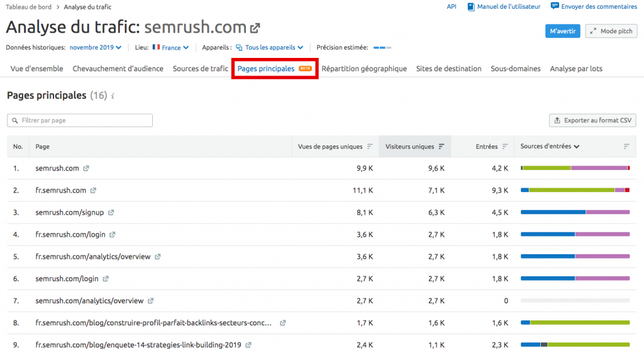
Task: Switch to Chevauchement d'audience tab
Action: click(x=118, y=69)
